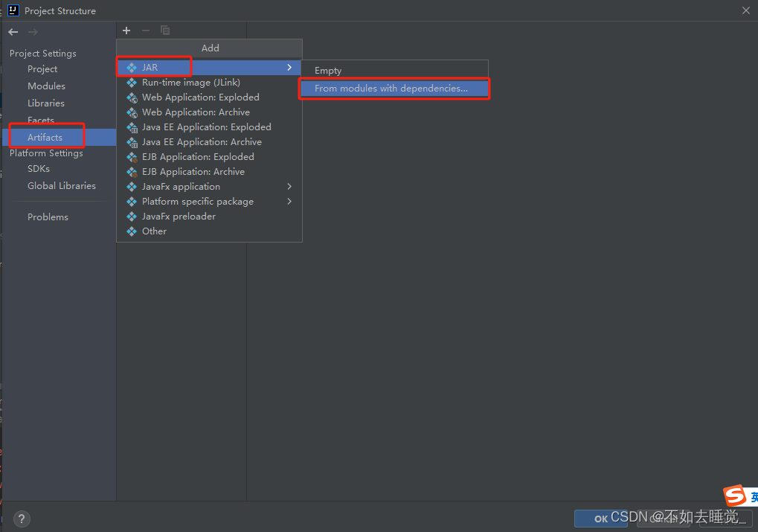
Task: Click the Java EE Application: Archive icon
Action: pyautogui.click(x=132, y=143)
